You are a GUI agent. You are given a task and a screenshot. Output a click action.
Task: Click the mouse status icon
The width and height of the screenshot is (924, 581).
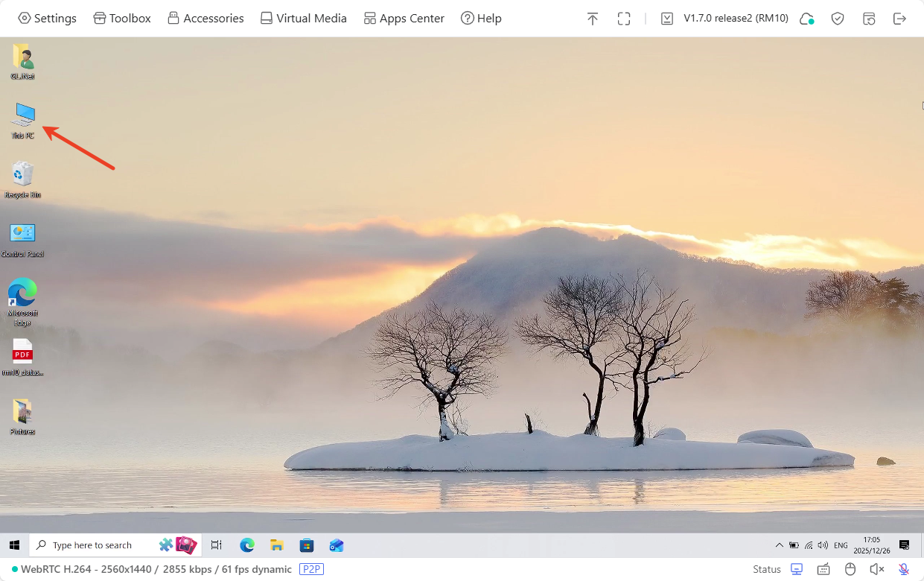click(850, 569)
